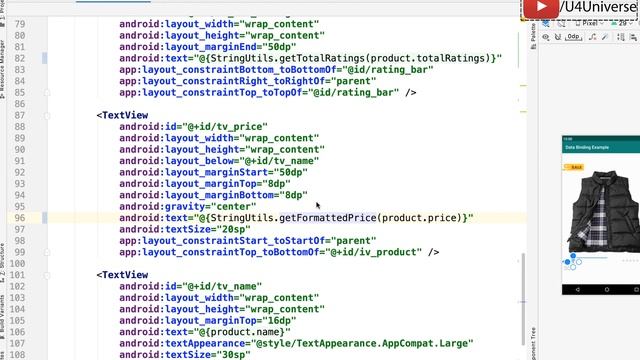Screen dimensions: 640x360
Task: Open the Align layout tool icon
Action: pos(633,37)
